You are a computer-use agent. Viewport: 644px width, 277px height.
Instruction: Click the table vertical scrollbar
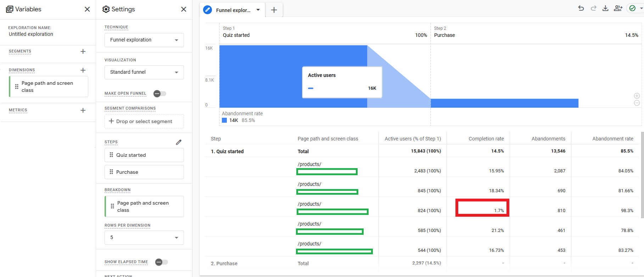[642, 175]
